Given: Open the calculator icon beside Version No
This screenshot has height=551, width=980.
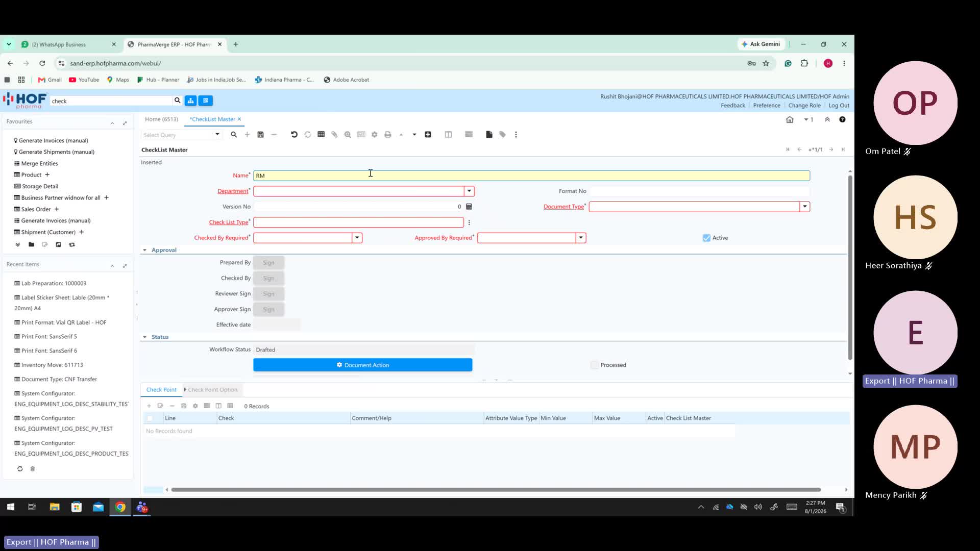Looking at the screenshot, I should [469, 207].
